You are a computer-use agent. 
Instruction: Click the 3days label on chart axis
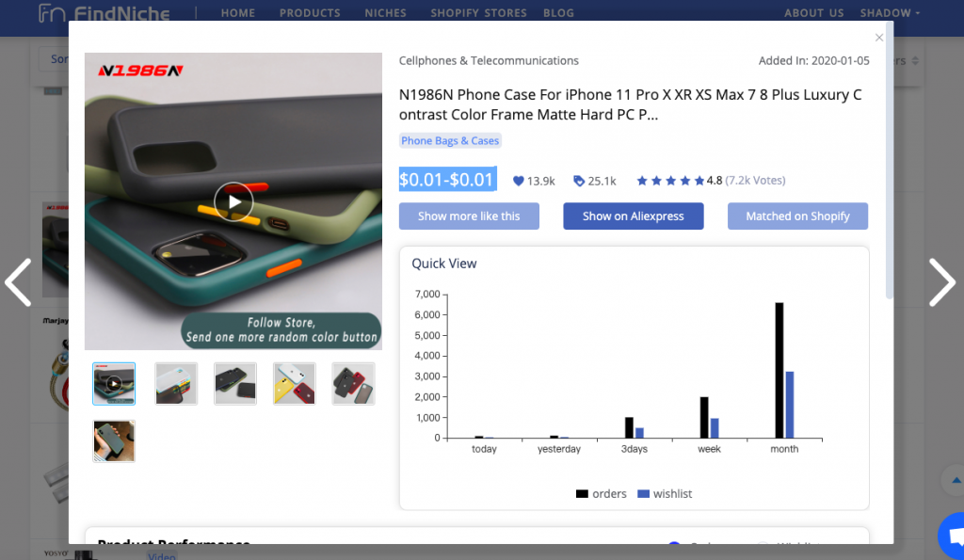[634, 449]
